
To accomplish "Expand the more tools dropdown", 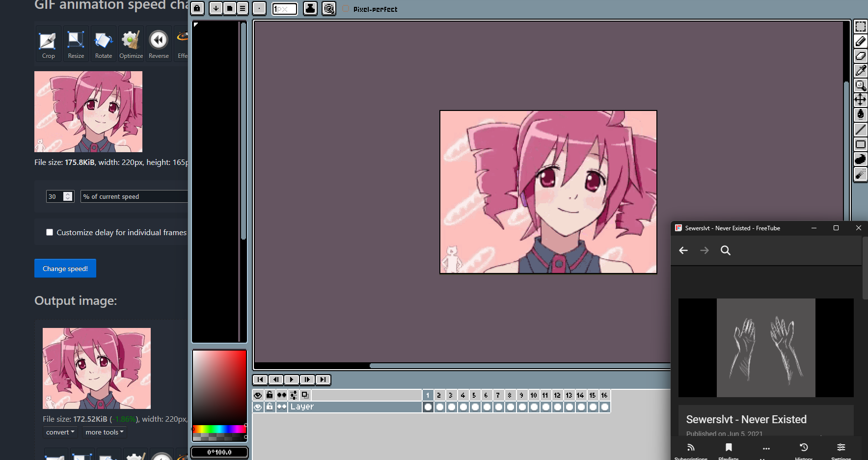I will click(x=104, y=432).
